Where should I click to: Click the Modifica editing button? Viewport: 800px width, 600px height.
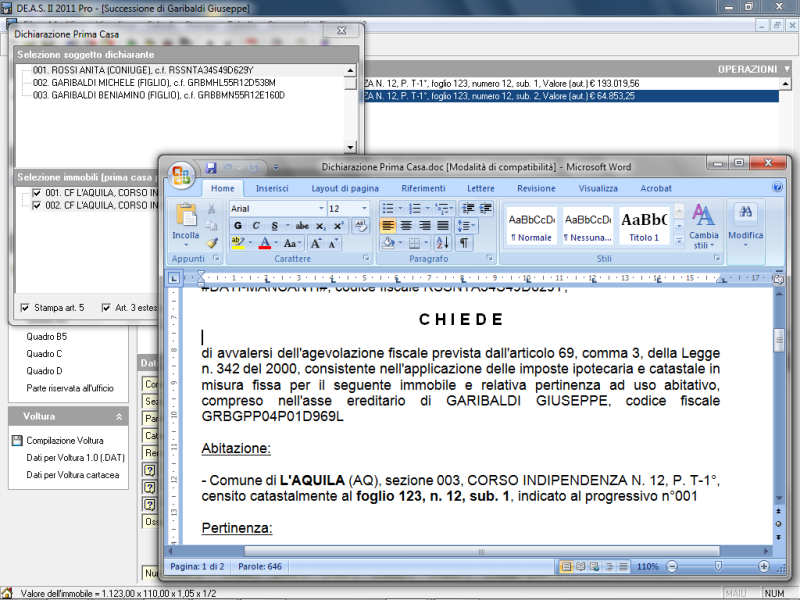tap(745, 227)
